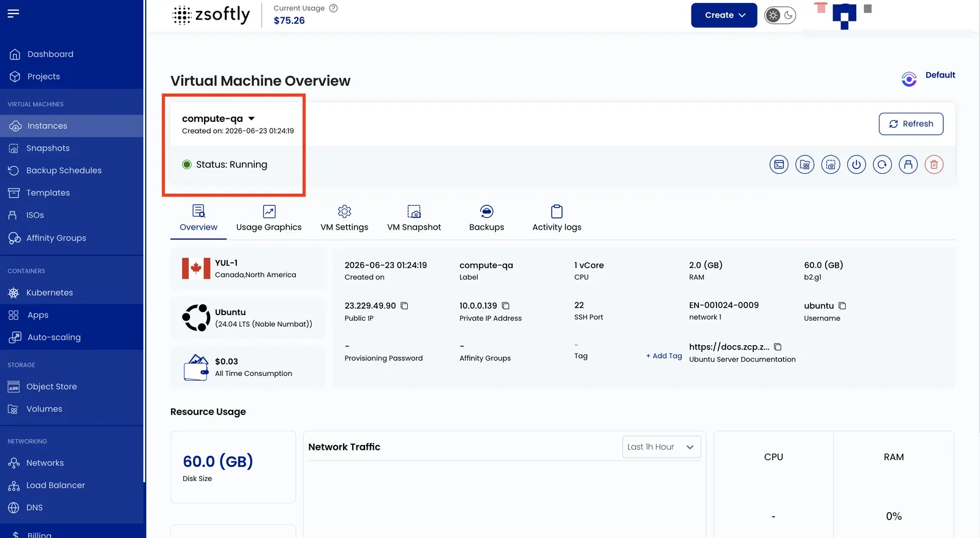Switch to the Activity logs tab
The height and width of the screenshot is (538, 980).
[557, 219]
